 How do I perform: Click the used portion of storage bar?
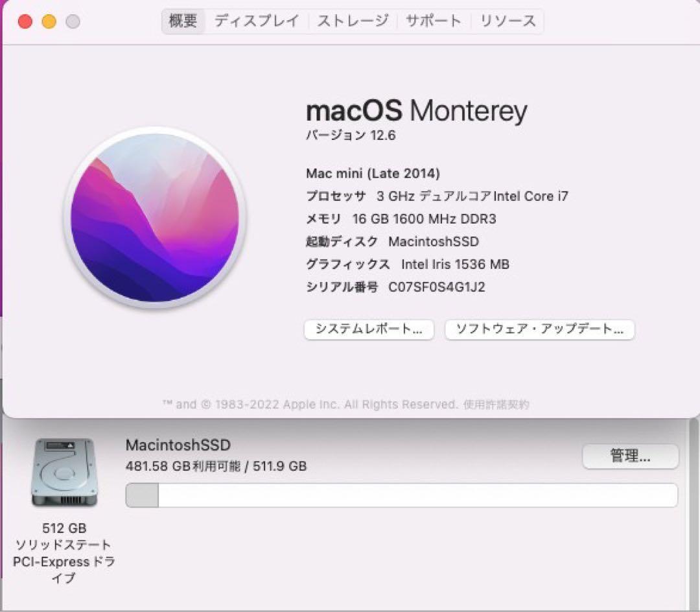pos(142,495)
